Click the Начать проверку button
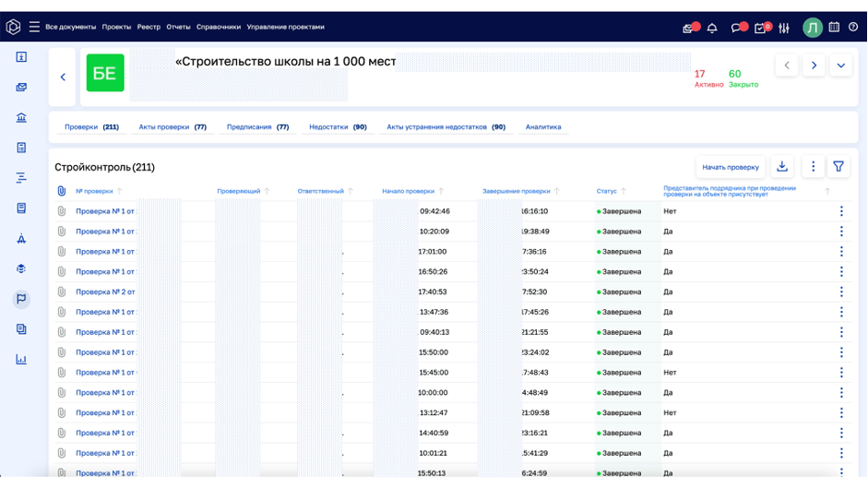Screen dimensions: 868x488 (x=730, y=167)
